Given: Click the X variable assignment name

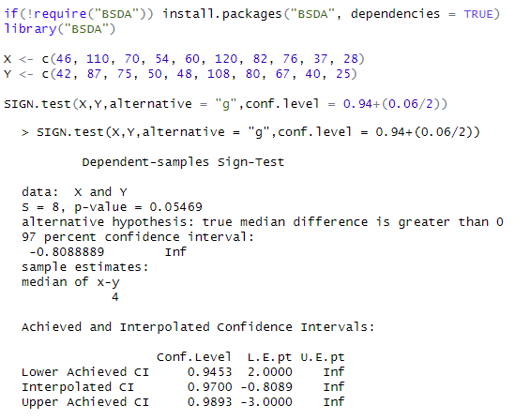Looking at the screenshot, I should click(x=8, y=59).
